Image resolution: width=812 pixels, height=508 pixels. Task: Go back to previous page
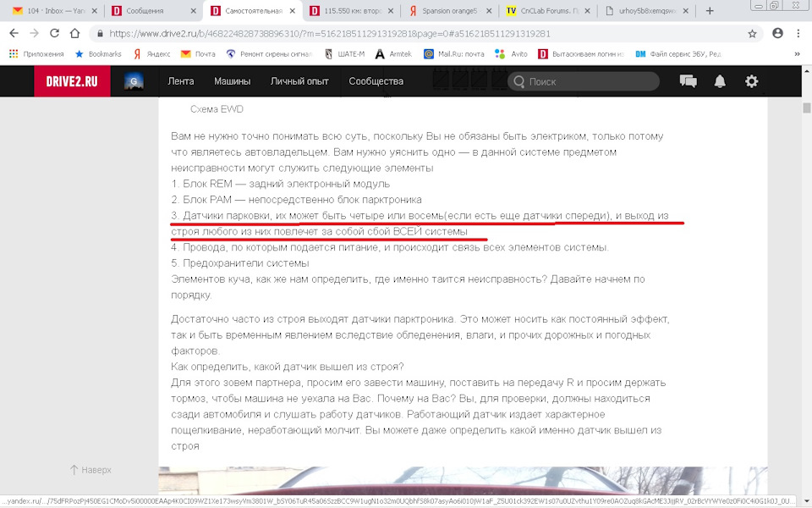(x=14, y=34)
